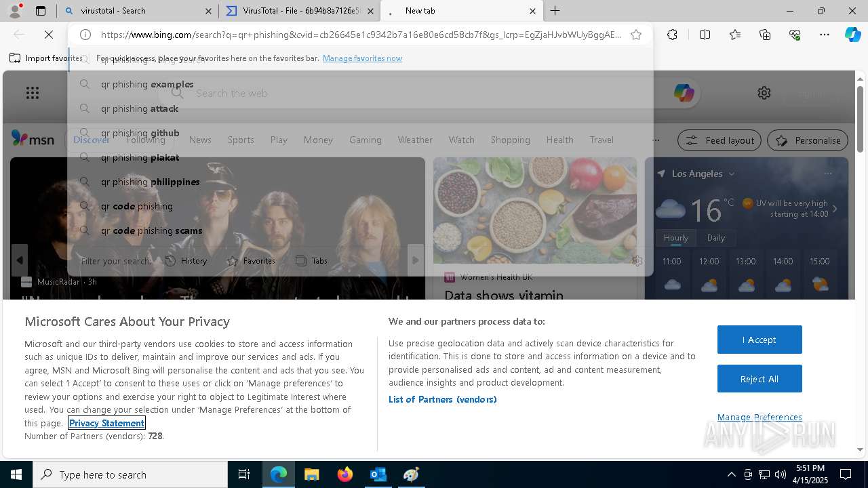Switch weather view to Hourly
The width and height of the screenshot is (868, 488).
[676, 238]
